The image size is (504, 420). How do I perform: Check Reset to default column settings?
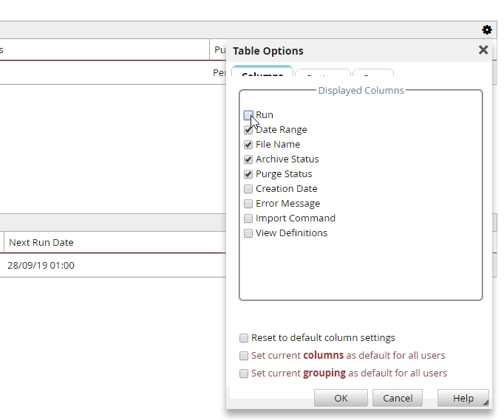(244, 338)
